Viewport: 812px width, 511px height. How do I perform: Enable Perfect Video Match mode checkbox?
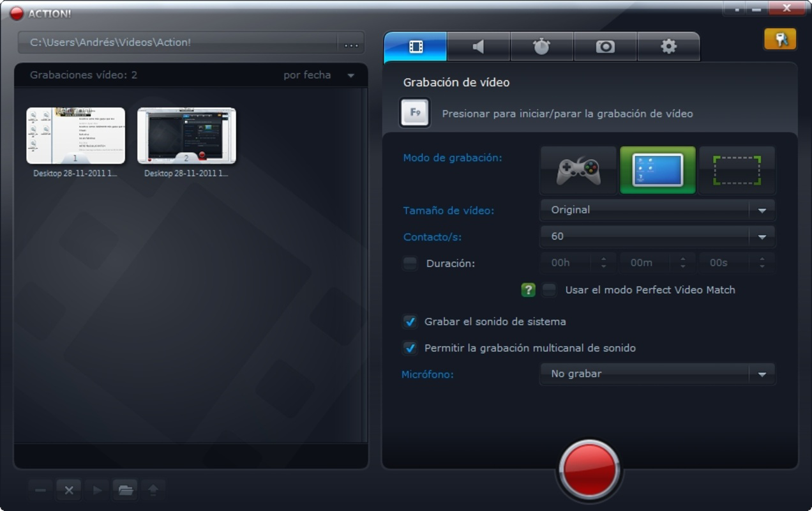pyautogui.click(x=549, y=290)
